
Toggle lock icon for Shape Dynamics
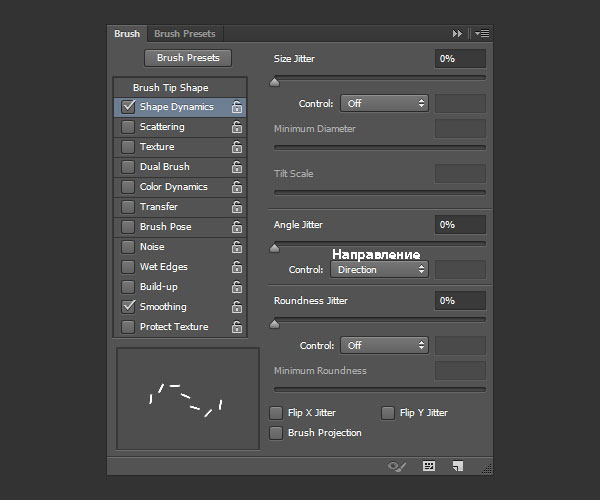click(x=237, y=107)
